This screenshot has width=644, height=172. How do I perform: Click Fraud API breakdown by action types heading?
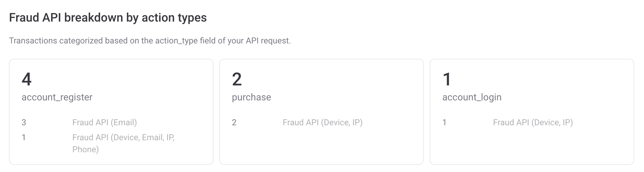(108, 18)
